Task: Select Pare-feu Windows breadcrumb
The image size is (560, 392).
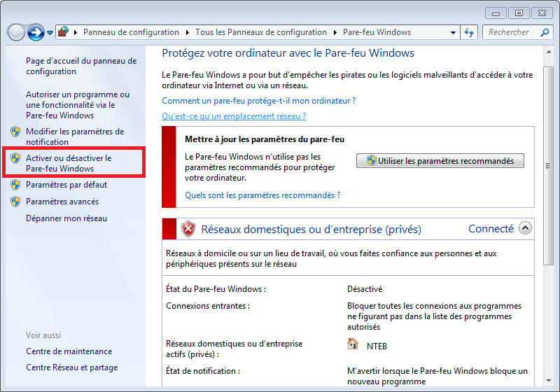Action: [377, 32]
